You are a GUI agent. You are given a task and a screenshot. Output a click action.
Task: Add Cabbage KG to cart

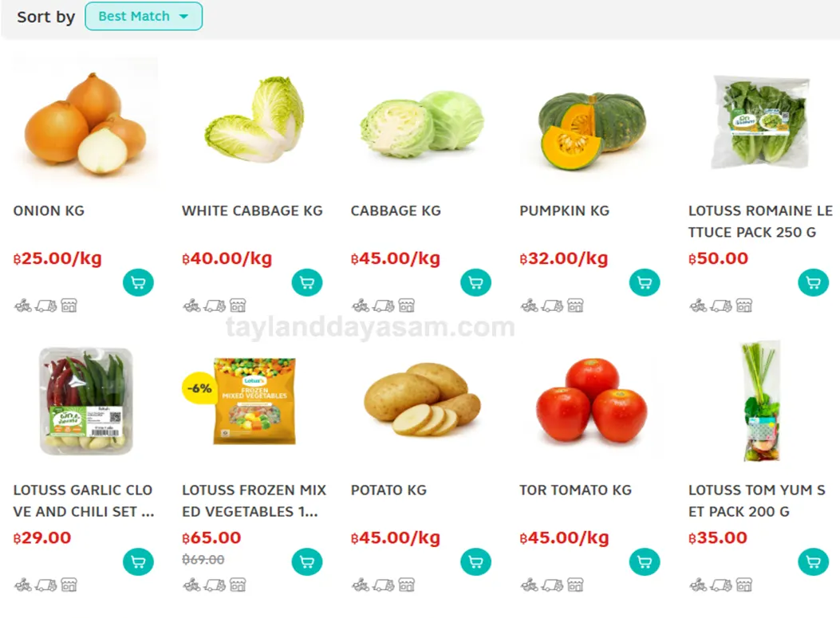tap(475, 282)
